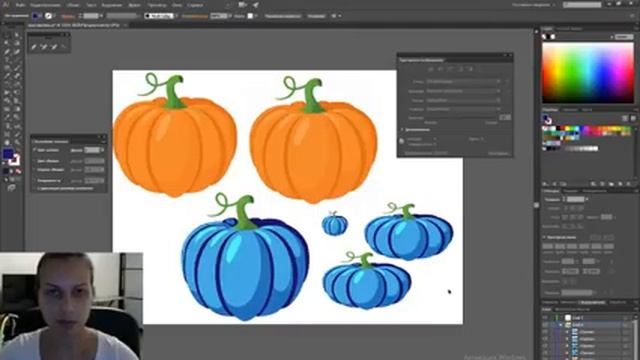The width and height of the screenshot is (640, 360).
Task: Open the Режим dropdown in Image Trace panel
Action: [463, 100]
